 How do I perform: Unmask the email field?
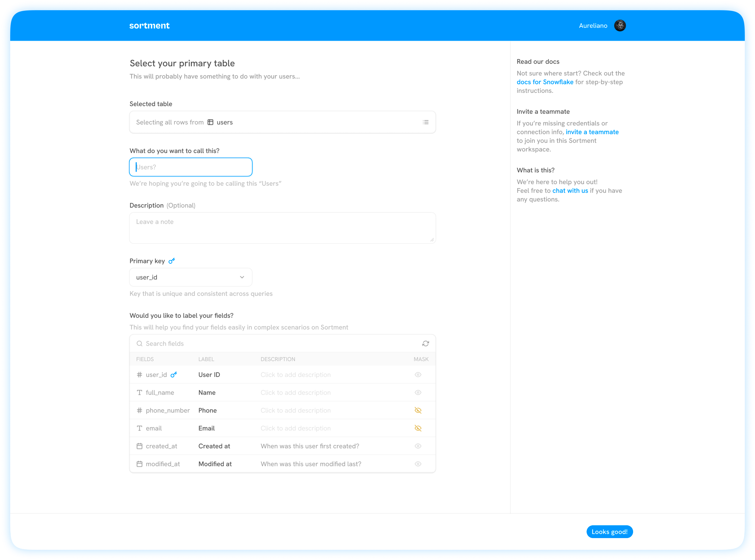418,428
